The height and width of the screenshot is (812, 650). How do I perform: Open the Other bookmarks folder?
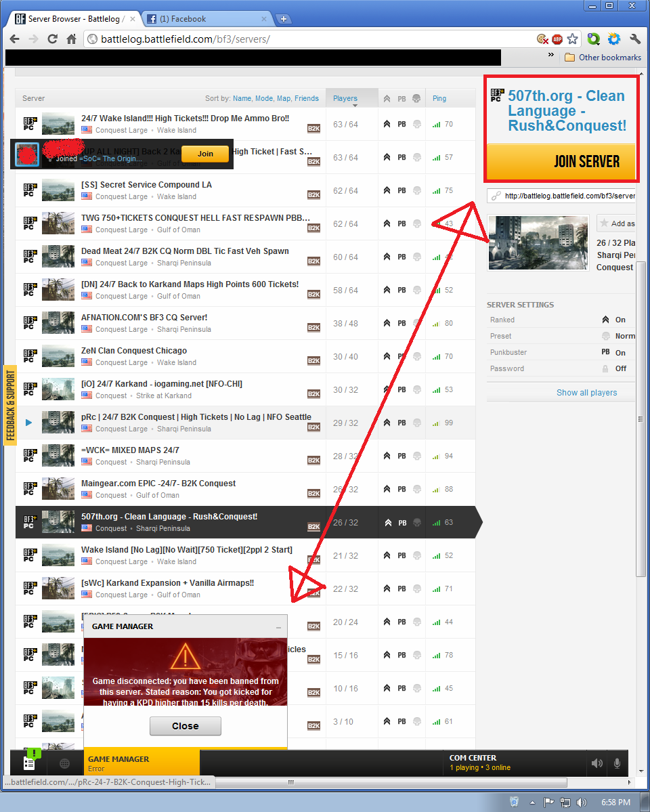tap(603, 58)
